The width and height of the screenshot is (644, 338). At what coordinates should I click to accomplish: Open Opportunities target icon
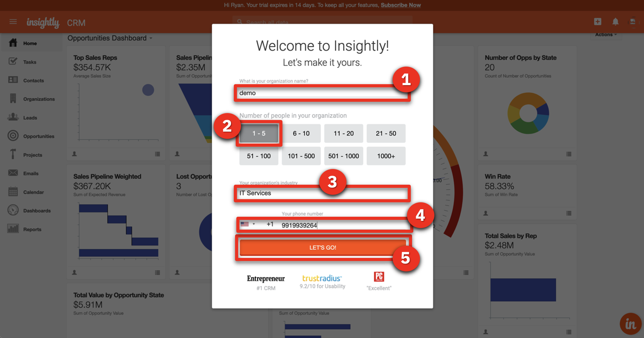13,136
